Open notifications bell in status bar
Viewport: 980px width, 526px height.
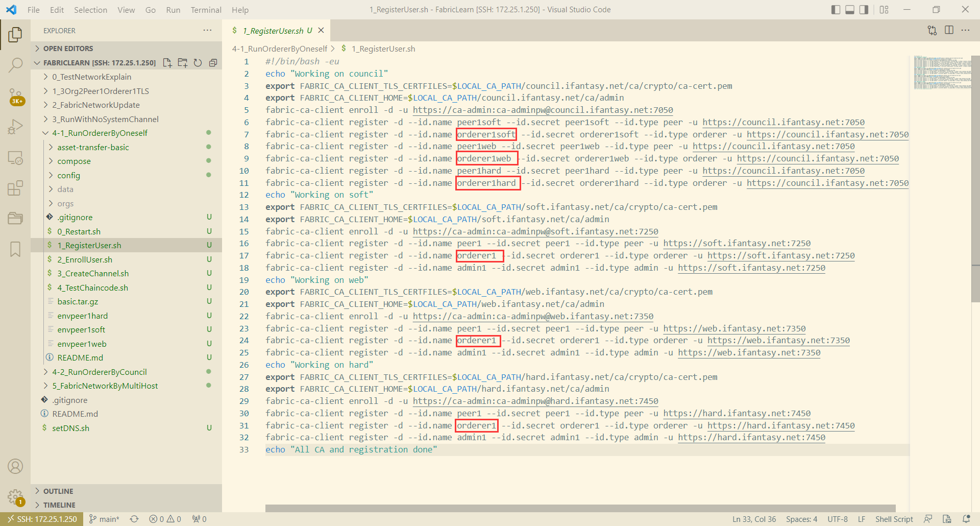click(x=966, y=519)
